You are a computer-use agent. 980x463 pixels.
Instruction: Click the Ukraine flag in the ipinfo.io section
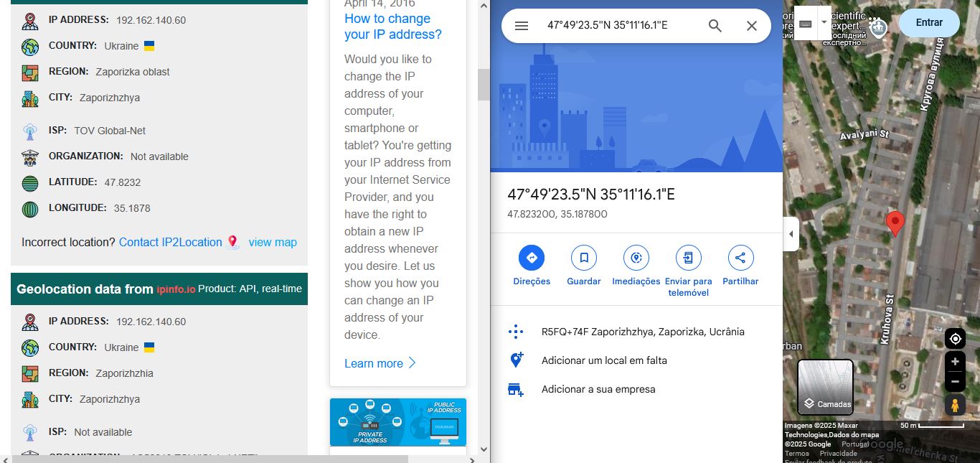[x=149, y=347]
